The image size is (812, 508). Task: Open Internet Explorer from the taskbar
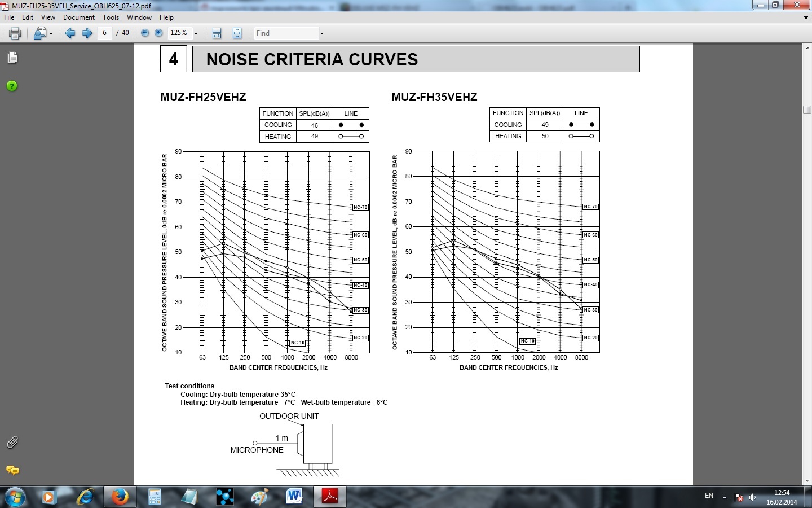tap(85, 497)
